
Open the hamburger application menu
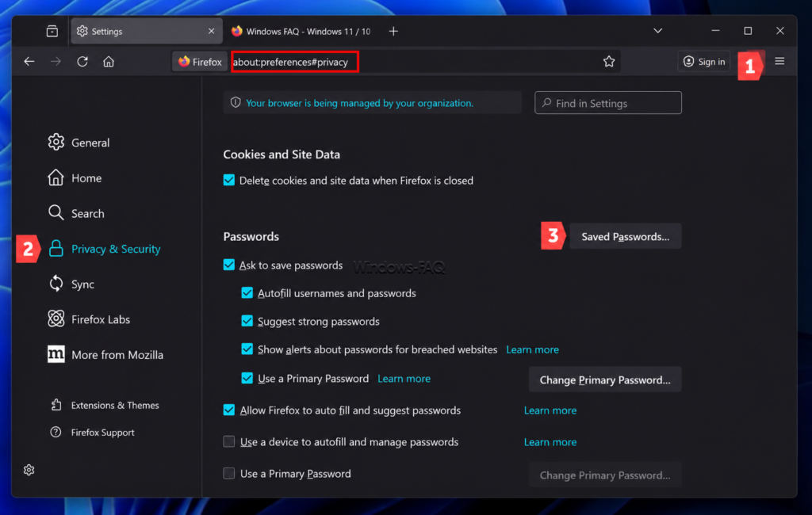point(779,61)
